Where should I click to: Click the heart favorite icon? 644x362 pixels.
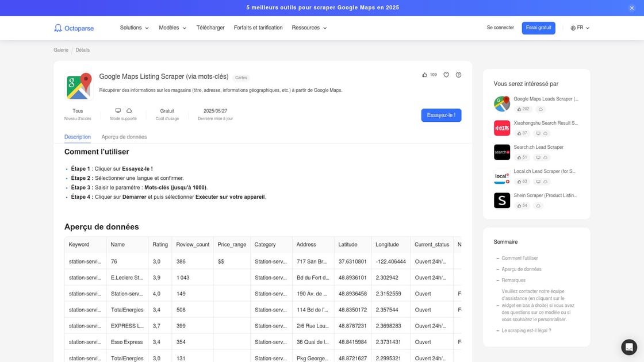[x=446, y=75]
